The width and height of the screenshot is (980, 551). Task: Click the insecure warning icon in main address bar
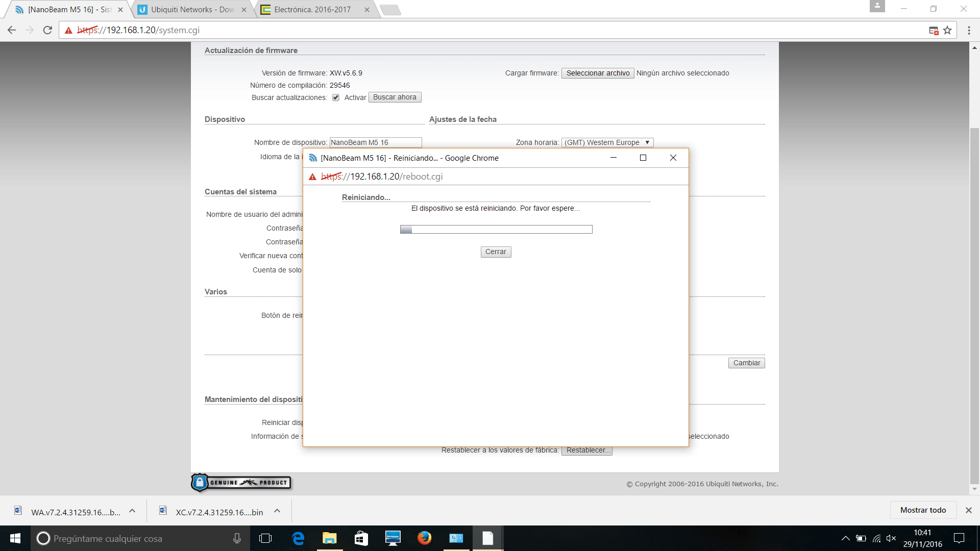[68, 30]
